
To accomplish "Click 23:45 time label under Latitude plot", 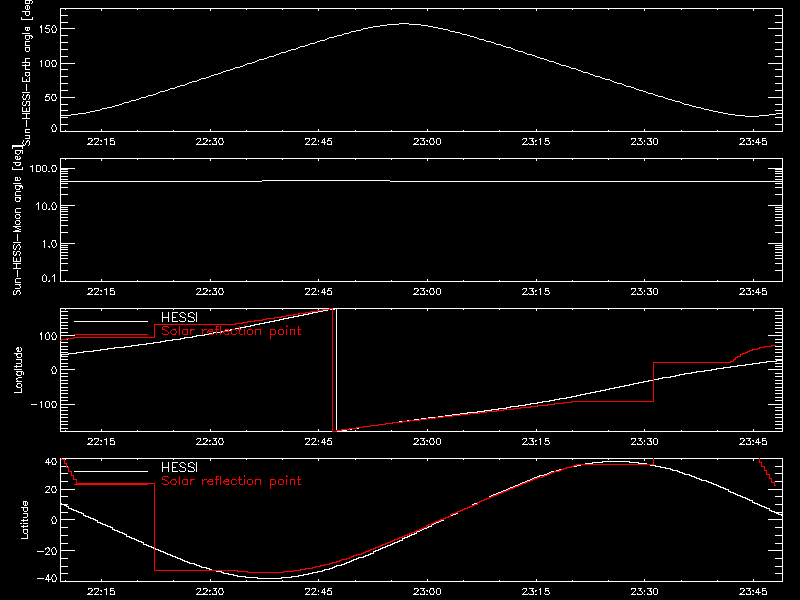I will pos(753,592).
